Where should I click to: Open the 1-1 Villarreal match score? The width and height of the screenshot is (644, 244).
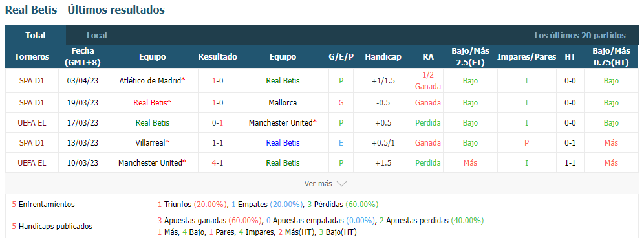218,142
